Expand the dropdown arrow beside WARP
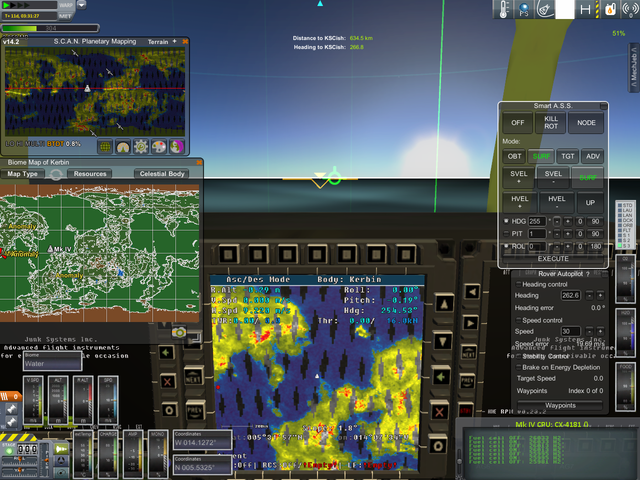This screenshot has width=640, height=480. click(81, 5)
